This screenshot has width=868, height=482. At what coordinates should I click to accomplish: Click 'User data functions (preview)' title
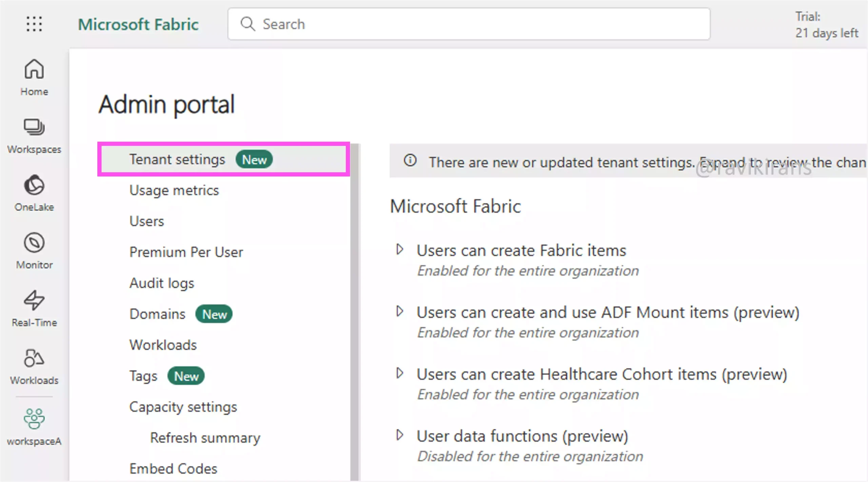pyautogui.click(x=522, y=436)
